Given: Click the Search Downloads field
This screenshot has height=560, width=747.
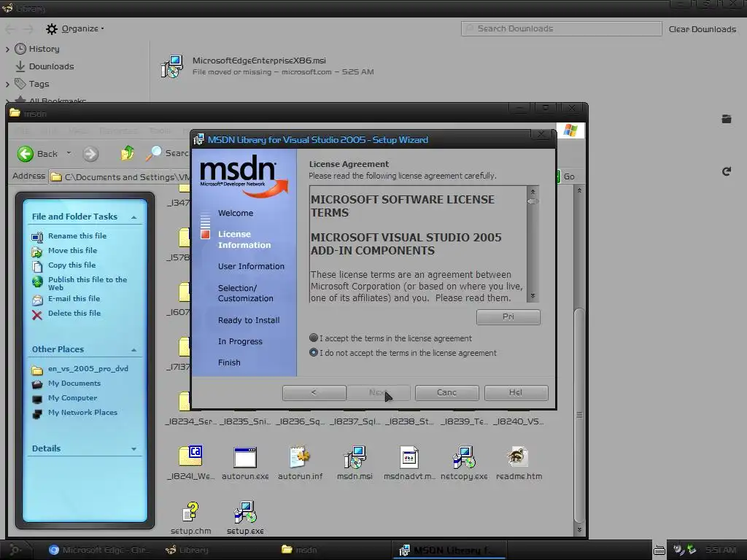Looking at the screenshot, I should point(561,28).
